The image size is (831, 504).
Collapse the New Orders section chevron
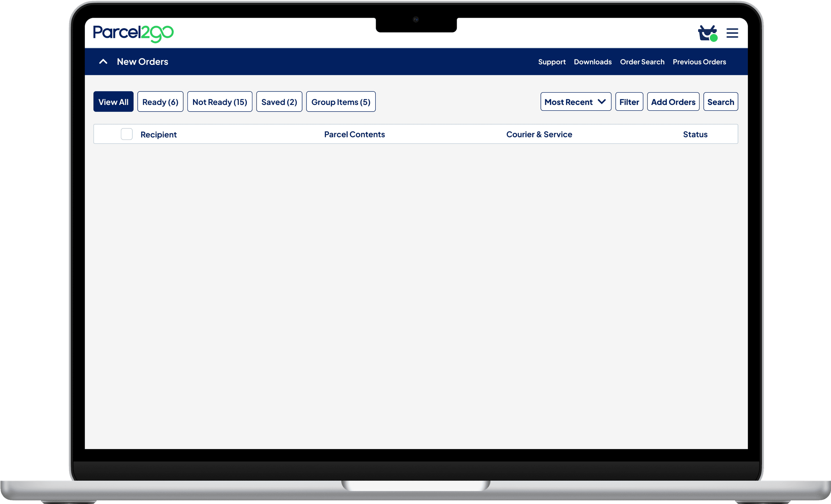coord(103,62)
